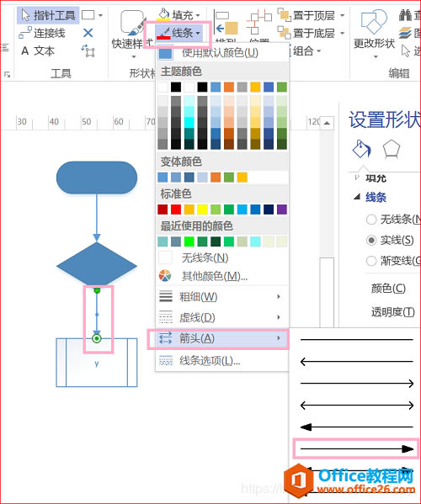This screenshot has height=504, width=421.
Task: Activate the Text tool (文本)
Action: tap(38, 50)
